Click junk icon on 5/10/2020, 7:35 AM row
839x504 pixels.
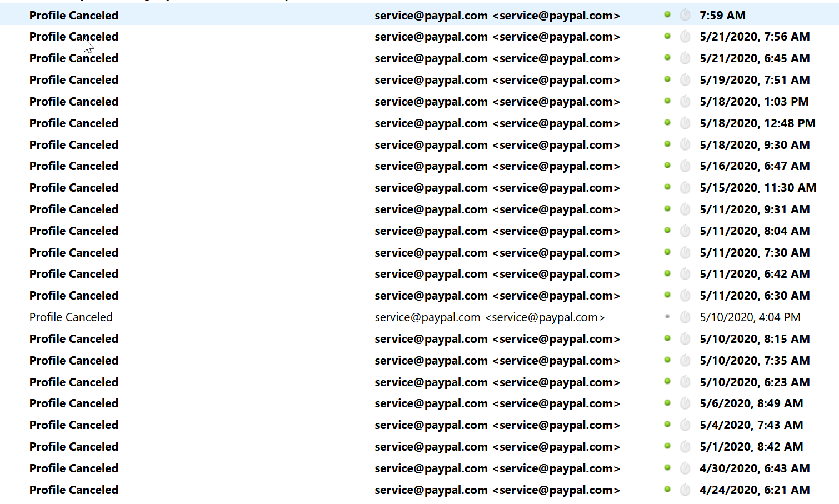[x=685, y=360]
